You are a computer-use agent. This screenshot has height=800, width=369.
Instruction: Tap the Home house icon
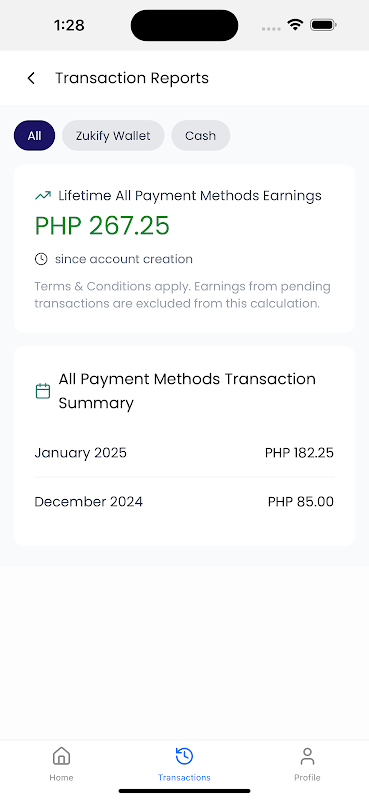(61, 756)
